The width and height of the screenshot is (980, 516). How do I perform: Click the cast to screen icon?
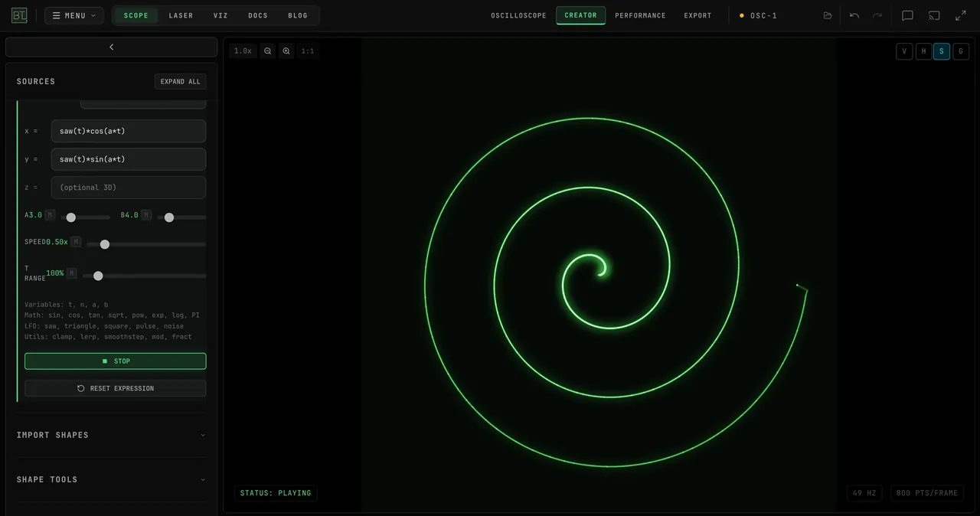[934, 15]
